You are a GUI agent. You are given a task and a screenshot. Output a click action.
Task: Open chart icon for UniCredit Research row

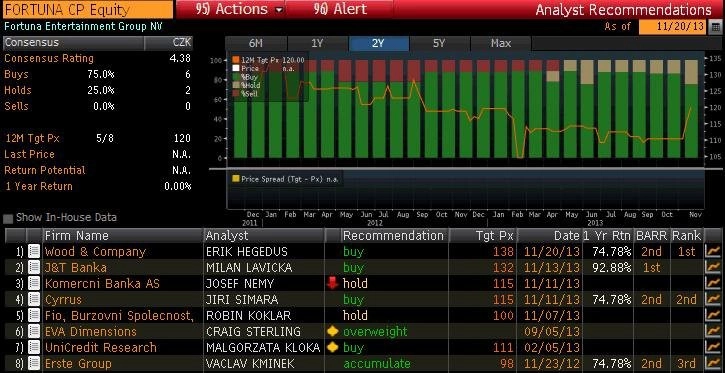[x=713, y=347]
